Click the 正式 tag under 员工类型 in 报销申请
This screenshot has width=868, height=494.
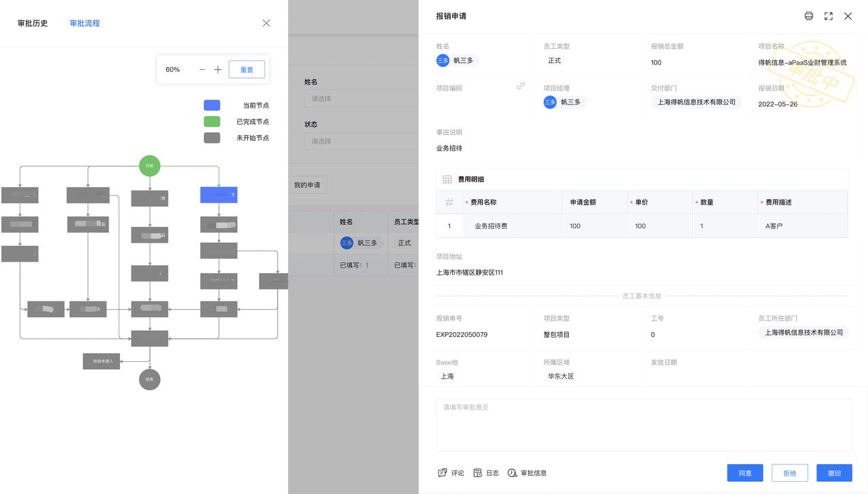(x=555, y=60)
